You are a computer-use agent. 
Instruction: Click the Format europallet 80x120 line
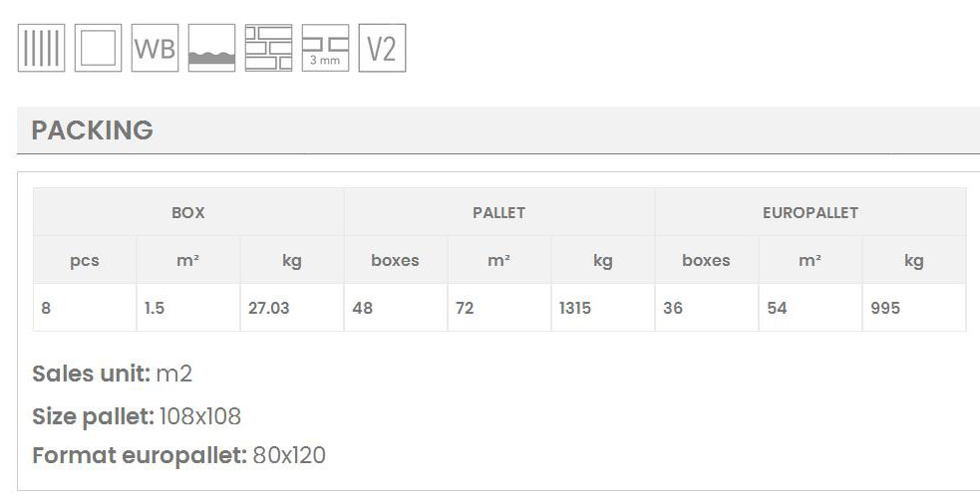point(178,455)
